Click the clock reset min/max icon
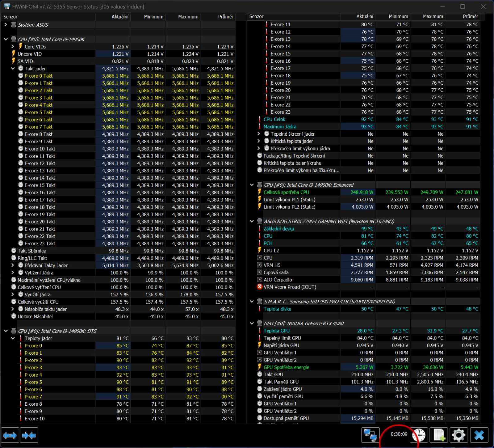 click(419, 435)
